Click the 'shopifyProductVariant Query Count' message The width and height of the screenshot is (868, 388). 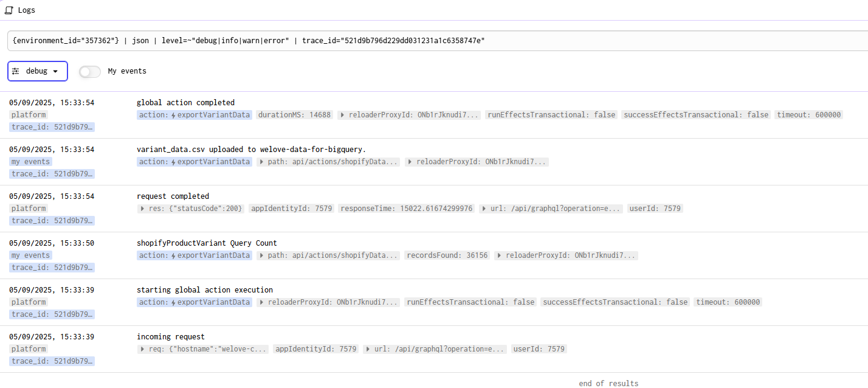(x=207, y=243)
